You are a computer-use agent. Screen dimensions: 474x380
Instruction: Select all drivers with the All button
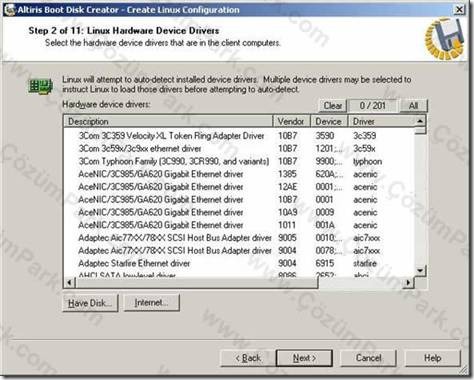tap(413, 106)
